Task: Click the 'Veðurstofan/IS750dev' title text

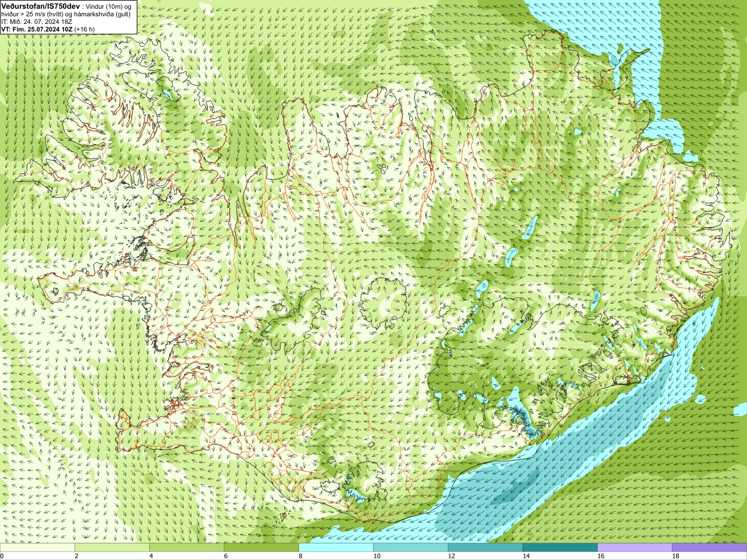Action: 40,5
